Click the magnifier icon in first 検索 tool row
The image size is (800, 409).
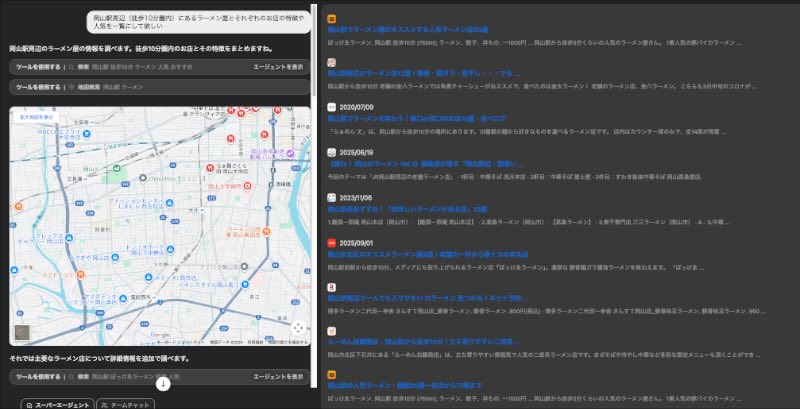[72, 67]
